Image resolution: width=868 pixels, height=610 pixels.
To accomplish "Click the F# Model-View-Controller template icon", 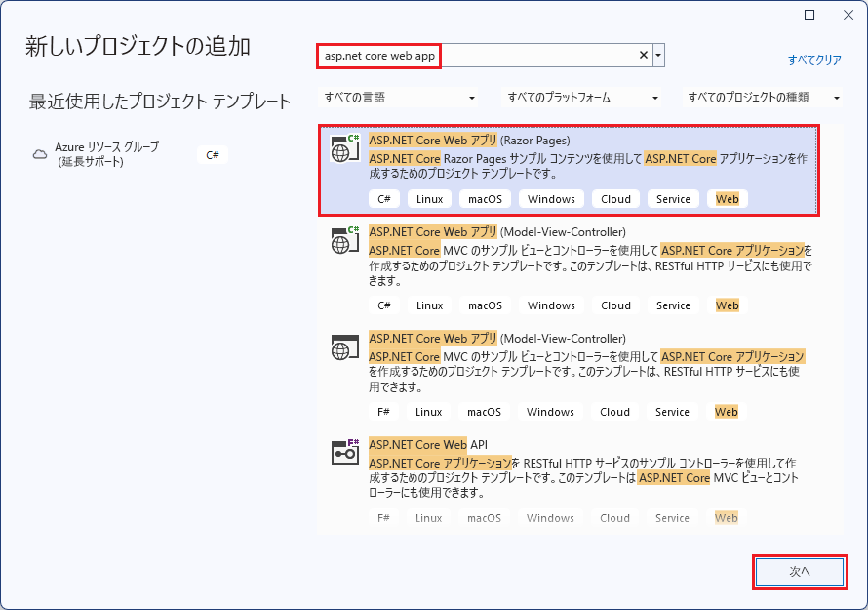I will (344, 347).
